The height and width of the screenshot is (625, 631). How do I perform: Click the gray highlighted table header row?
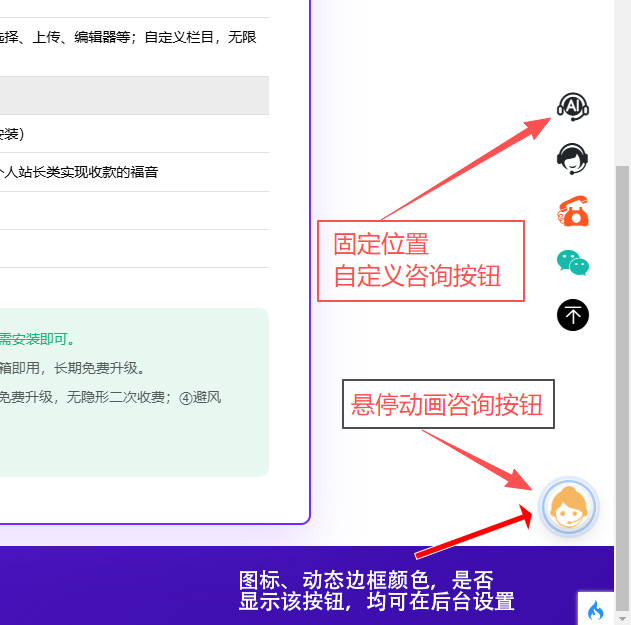click(x=134, y=96)
